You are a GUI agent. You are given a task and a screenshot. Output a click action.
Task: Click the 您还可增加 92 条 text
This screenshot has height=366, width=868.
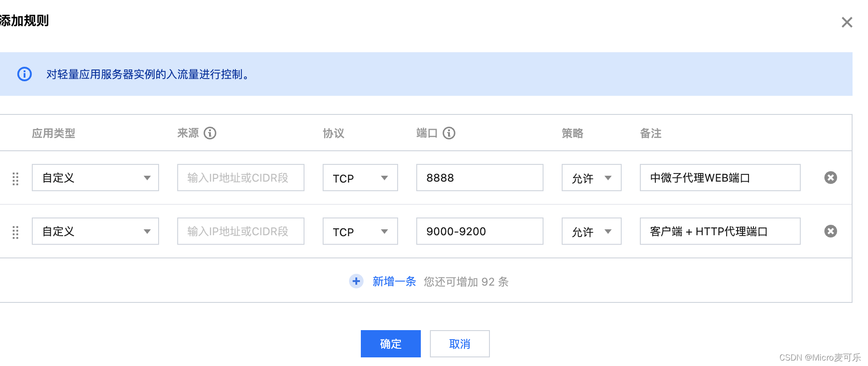(466, 282)
